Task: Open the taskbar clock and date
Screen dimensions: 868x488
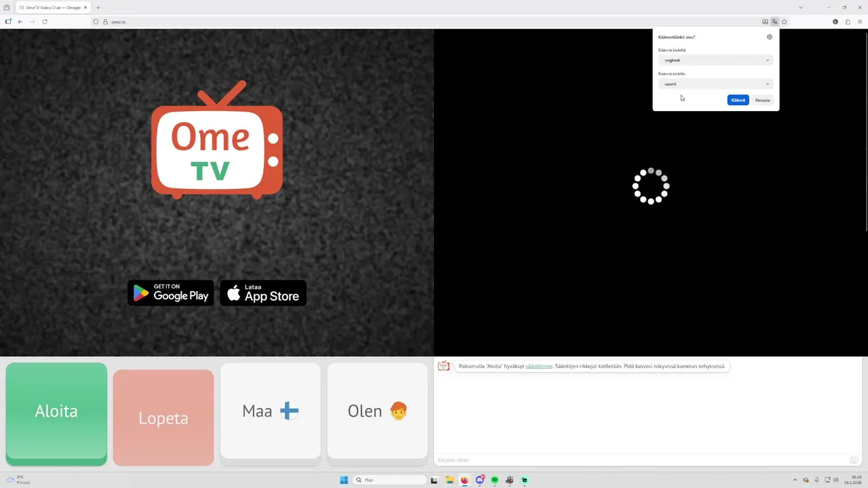Action: [853, 480]
